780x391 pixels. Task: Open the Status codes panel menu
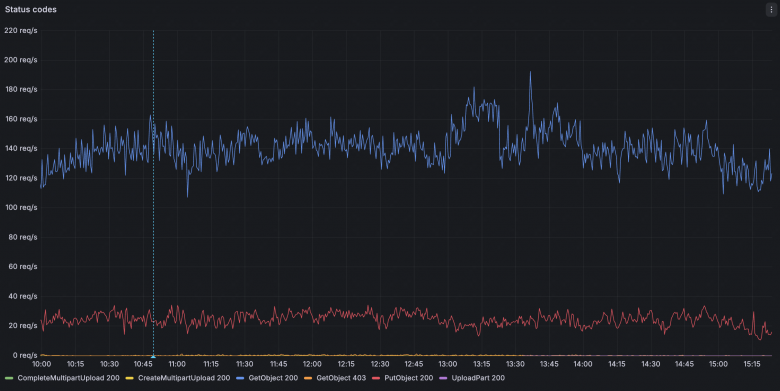[771, 9]
